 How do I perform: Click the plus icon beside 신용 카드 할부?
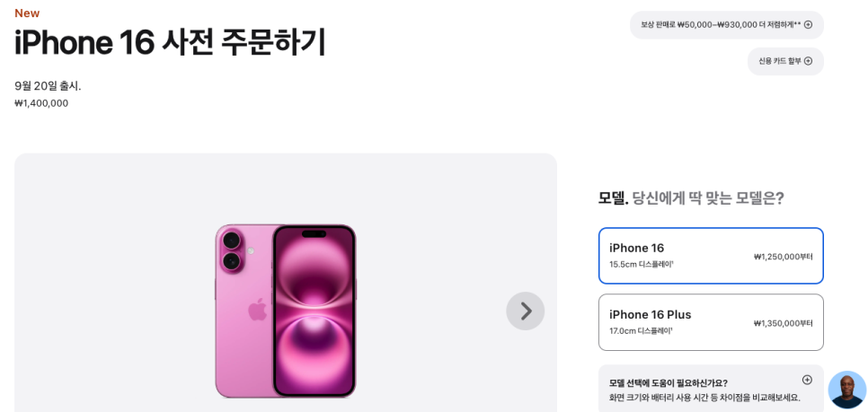808,61
